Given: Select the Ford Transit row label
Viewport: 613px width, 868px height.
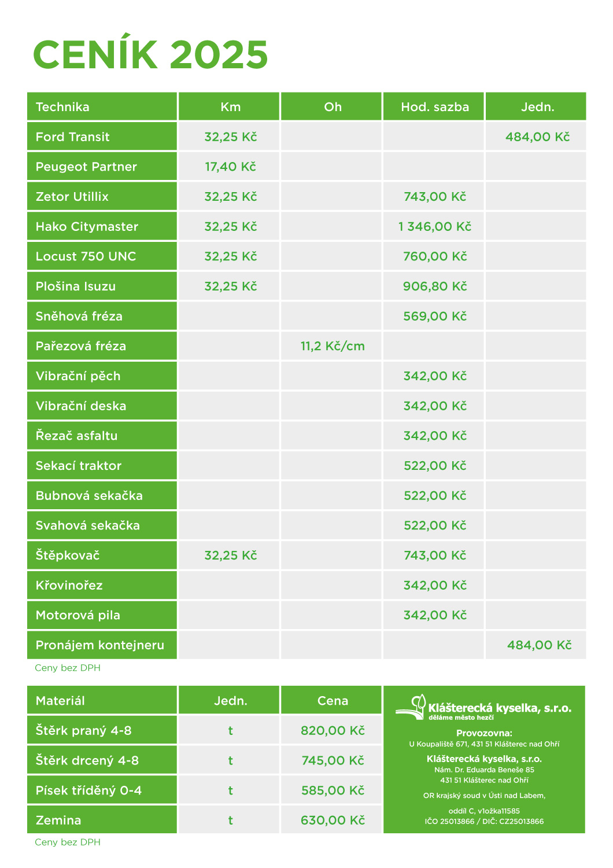Looking at the screenshot, I should (x=102, y=137).
